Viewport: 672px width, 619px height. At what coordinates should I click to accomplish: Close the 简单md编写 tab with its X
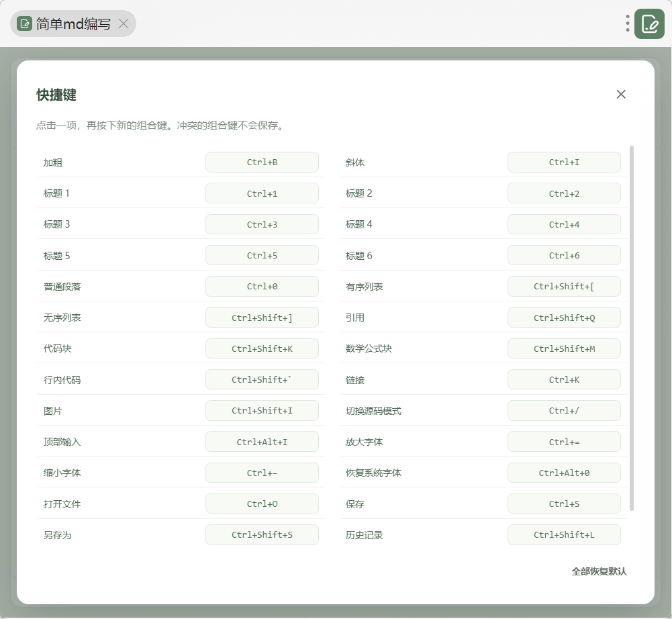coord(124,23)
